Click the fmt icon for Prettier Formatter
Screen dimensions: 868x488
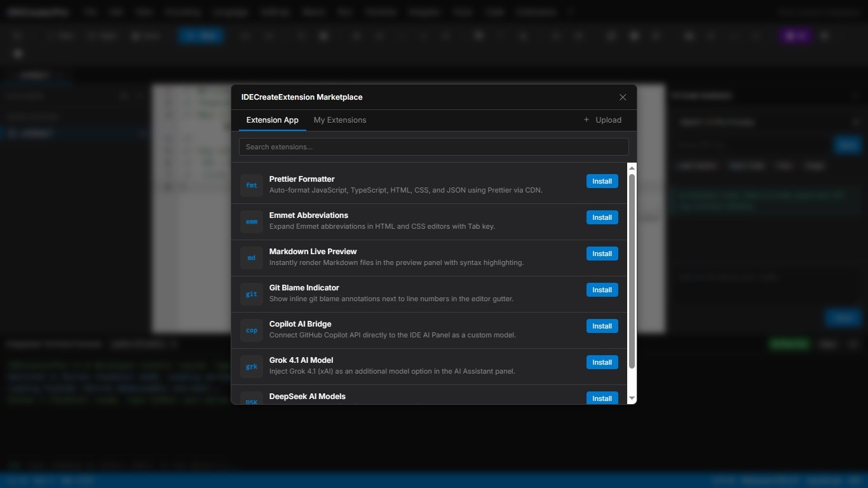(252, 186)
